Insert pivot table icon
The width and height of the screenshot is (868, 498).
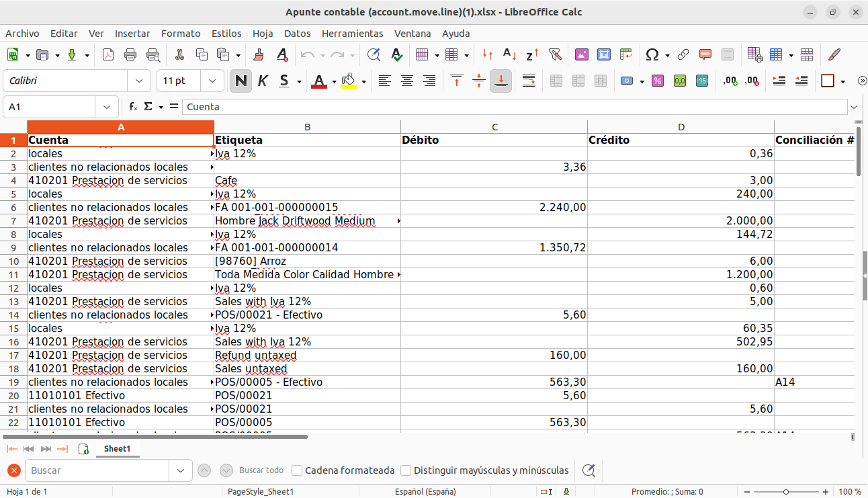(x=626, y=55)
